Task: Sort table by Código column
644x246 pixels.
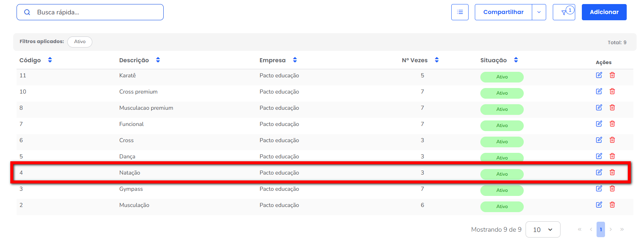Action: (x=50, y=60)
